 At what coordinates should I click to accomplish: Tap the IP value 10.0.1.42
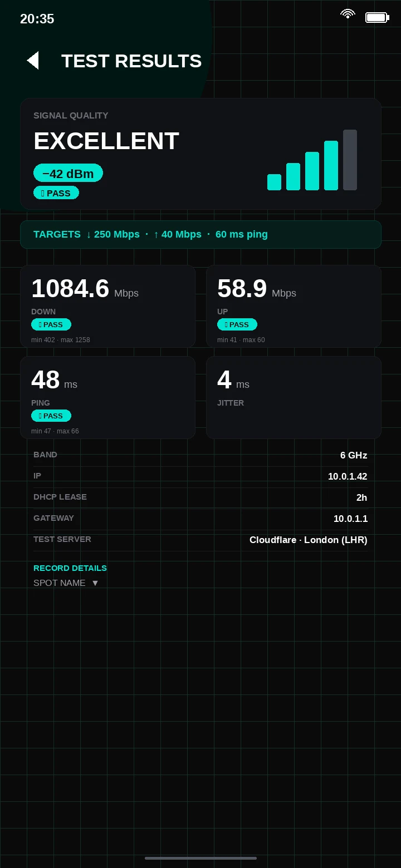tap(348, 476)
